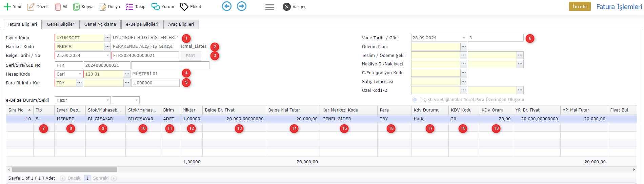Open second lookup for Özel Kod1-2
644x184 pixels.
(x=520, y=90)
